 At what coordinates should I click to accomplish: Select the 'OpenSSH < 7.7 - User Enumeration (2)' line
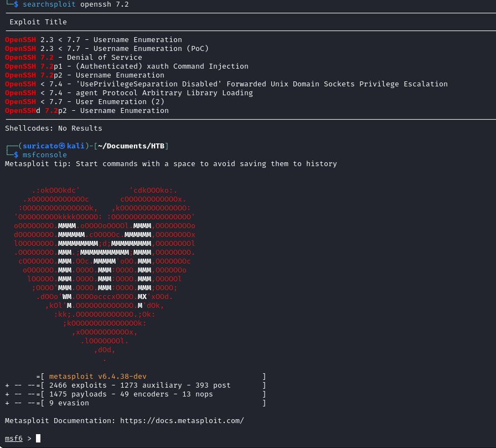pyautogui.click(x=85, y=102)
